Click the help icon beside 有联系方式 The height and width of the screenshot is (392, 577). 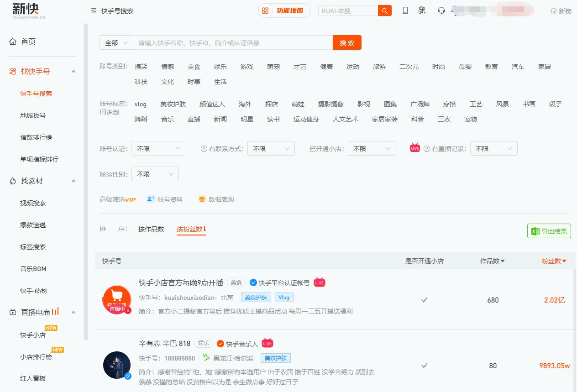[204, 149]
